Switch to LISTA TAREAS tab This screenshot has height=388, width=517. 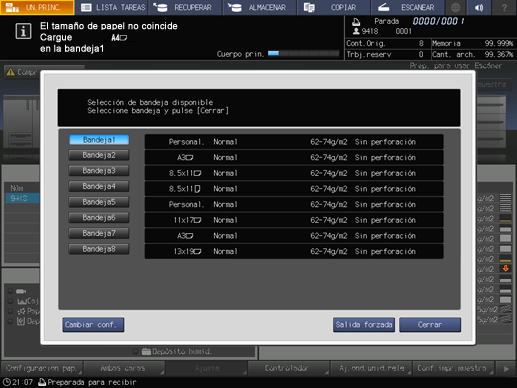click(x=112, y=7)
